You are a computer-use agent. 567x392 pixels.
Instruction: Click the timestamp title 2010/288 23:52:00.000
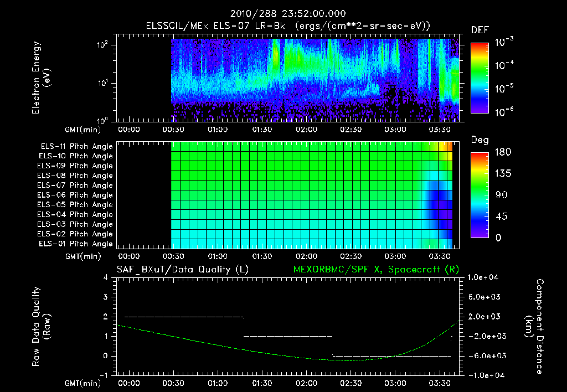tap(288, 14)
